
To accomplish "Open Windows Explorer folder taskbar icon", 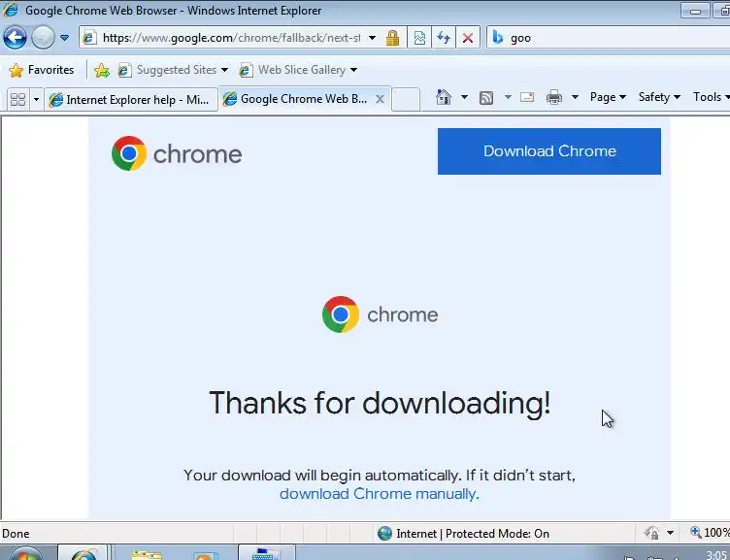I will 147,553.
